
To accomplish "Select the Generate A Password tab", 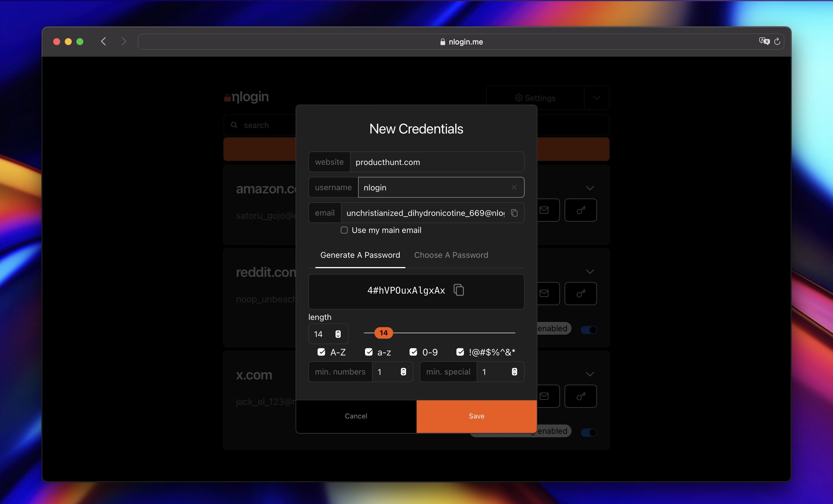I will [x=360, y=255].
